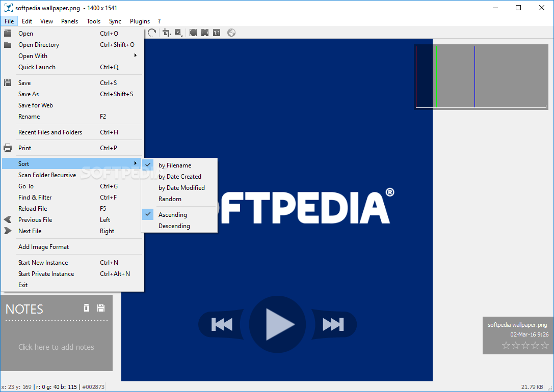Choose Start Private Instance
The width and height of the screenshot is (554, 392).
coord(72,274)
